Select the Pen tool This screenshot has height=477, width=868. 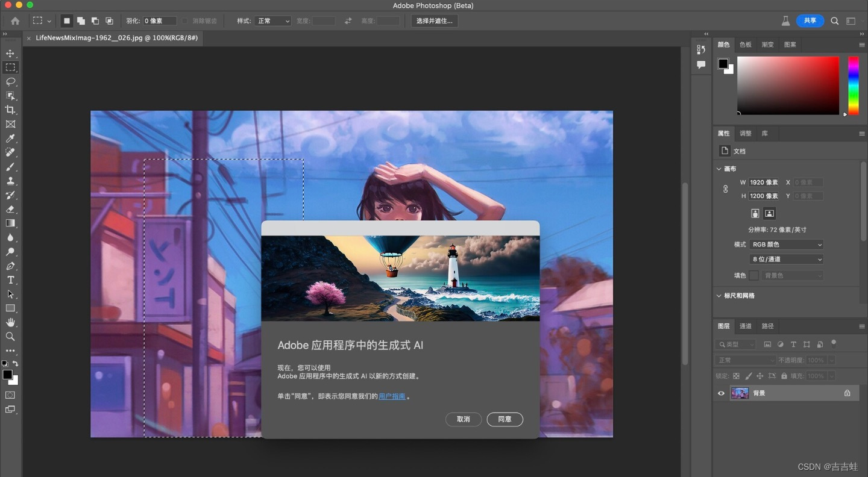(x=10, y=266)
